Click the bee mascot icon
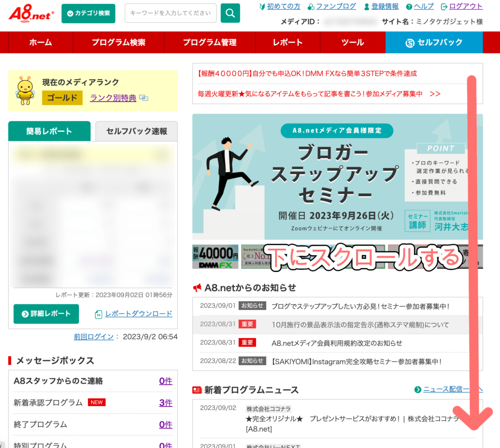This screenshot has height=448, width=500. coord(25,90)
